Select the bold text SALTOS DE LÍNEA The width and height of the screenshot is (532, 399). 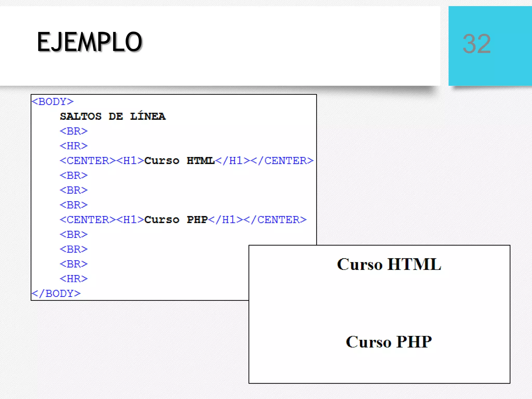[112, 116]
